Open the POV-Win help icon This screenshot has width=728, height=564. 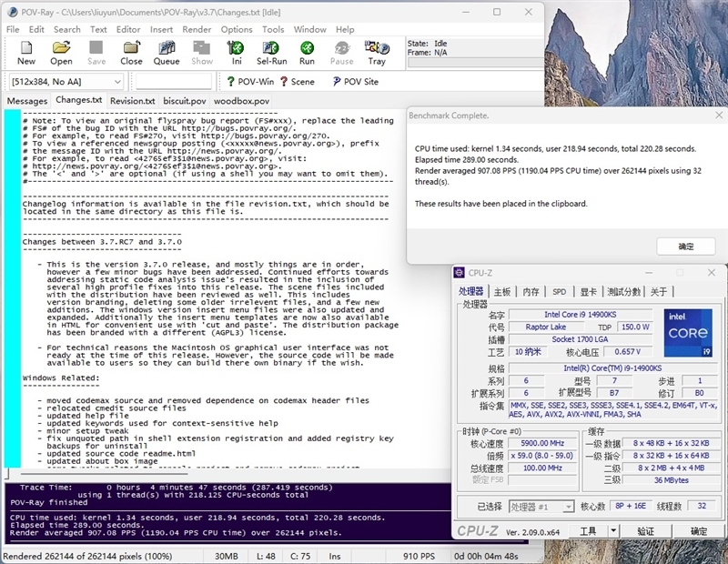coord(242,82)
